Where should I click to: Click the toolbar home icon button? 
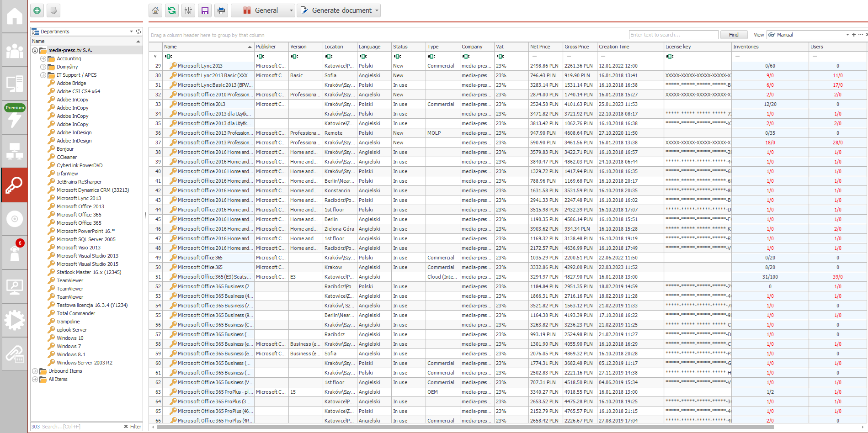coord(155,11)
